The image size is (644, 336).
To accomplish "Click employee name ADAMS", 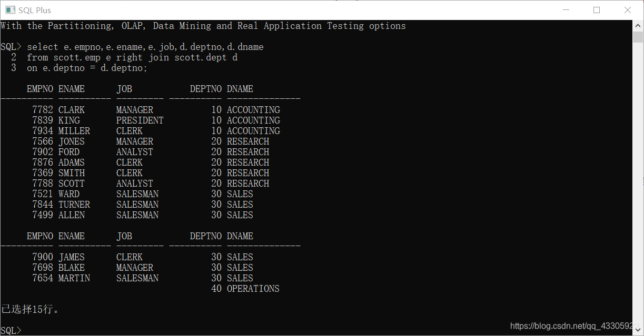I will (x=72, y=162).
